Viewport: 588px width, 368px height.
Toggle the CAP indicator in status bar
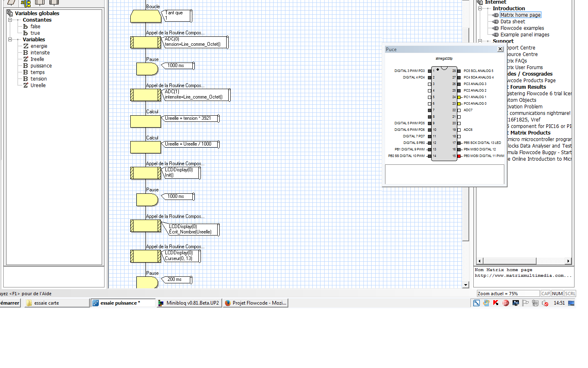pos(546,293)
